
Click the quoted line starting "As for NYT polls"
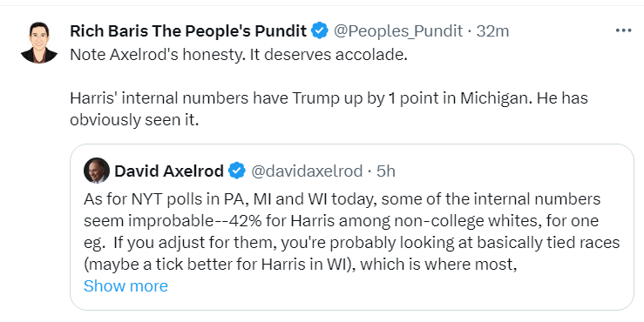342,199
